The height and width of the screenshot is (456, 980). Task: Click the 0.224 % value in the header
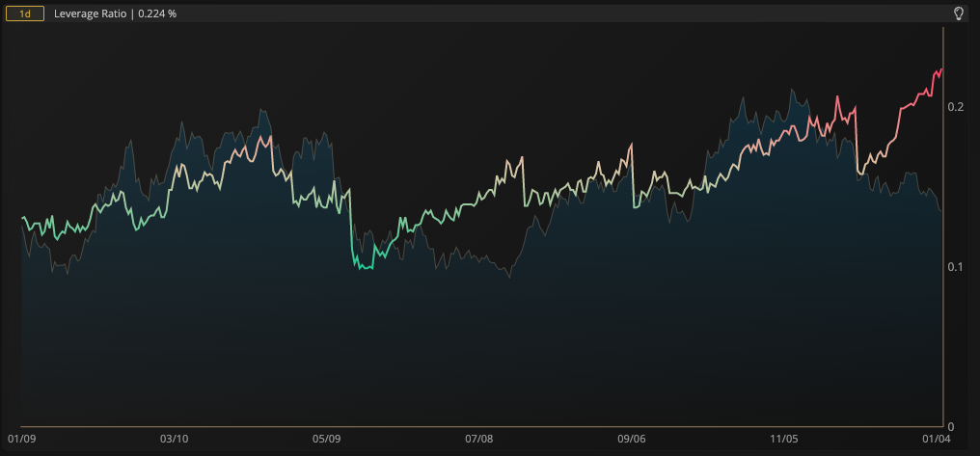click(x=156, y=13)
